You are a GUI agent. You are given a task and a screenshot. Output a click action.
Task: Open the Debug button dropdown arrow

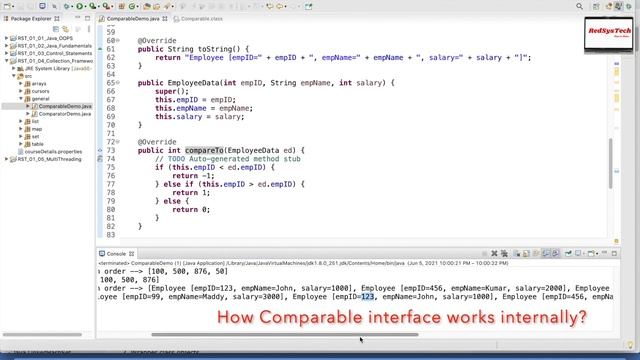(72, 7)
